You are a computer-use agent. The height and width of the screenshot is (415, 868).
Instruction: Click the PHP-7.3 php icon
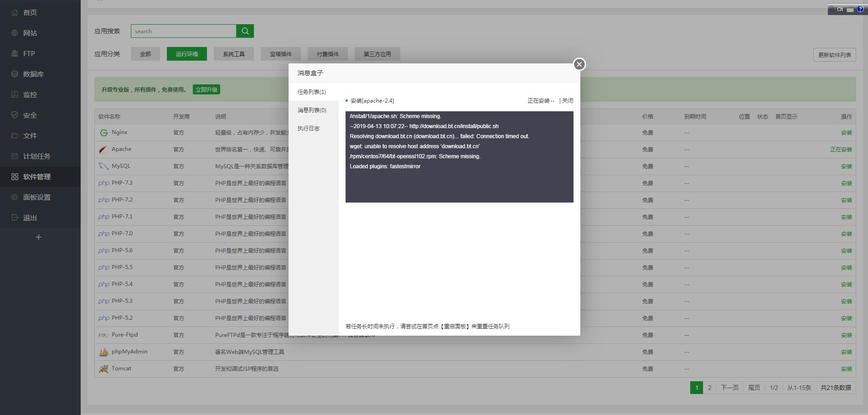[103, 183]
